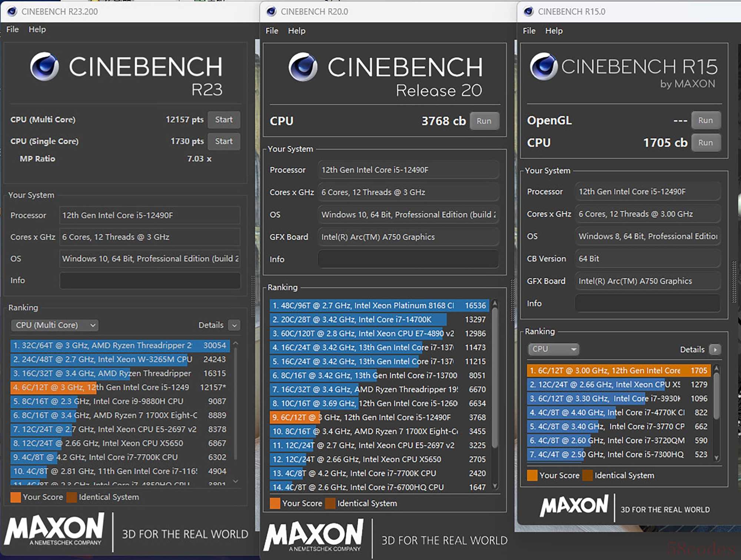The image size is (741, 560).
Task: Start the R23 CPU Single Core test
Action: (x=224, y=141)
